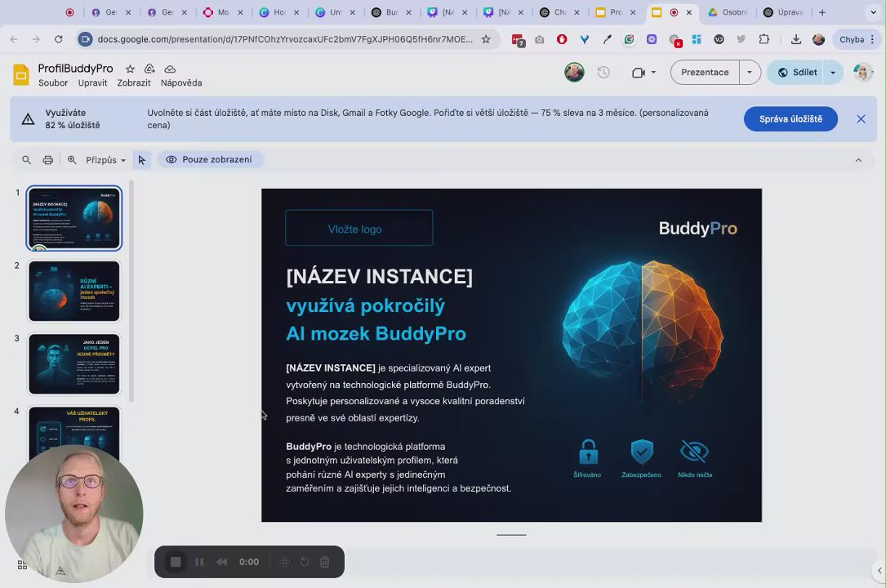Click the Šifrováno lock icon on slide
The image size is (886, 588).
tap(588, 452)
